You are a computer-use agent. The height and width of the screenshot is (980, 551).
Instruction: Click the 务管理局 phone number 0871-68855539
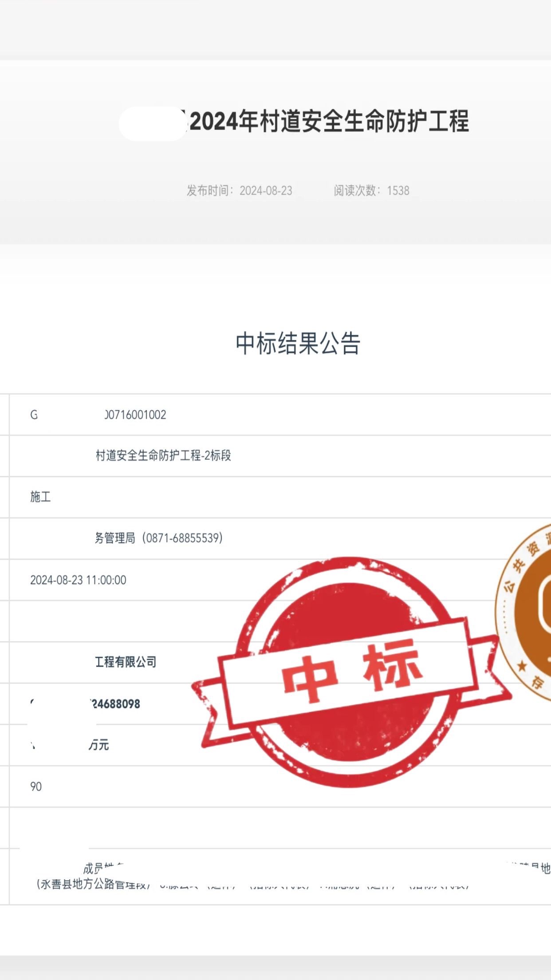point(159,538)
